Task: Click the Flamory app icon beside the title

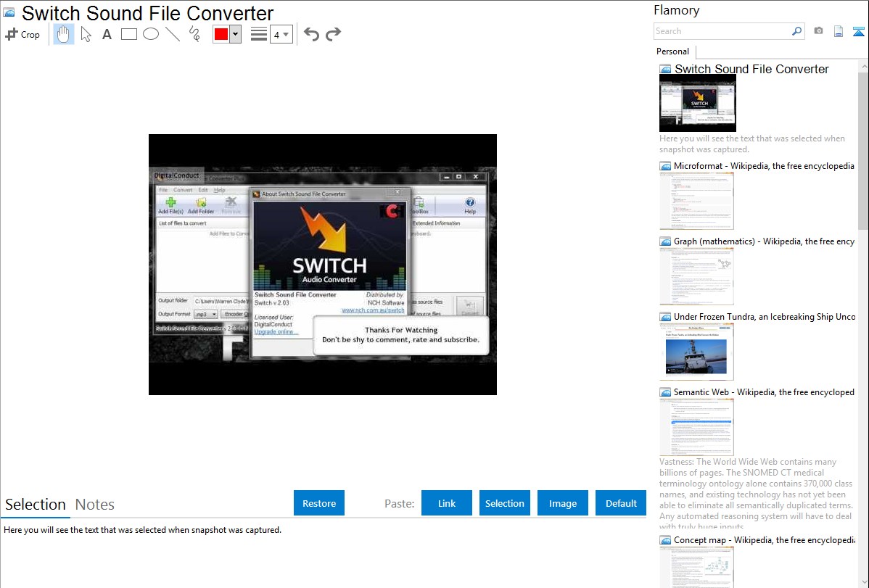Action: coord(9,13)
